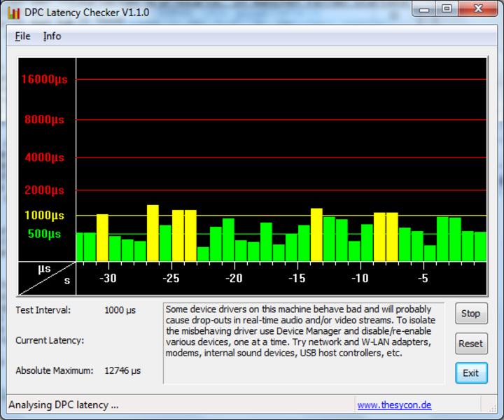Click the tallest yellow bar near -27 seconds

[153, 233]
